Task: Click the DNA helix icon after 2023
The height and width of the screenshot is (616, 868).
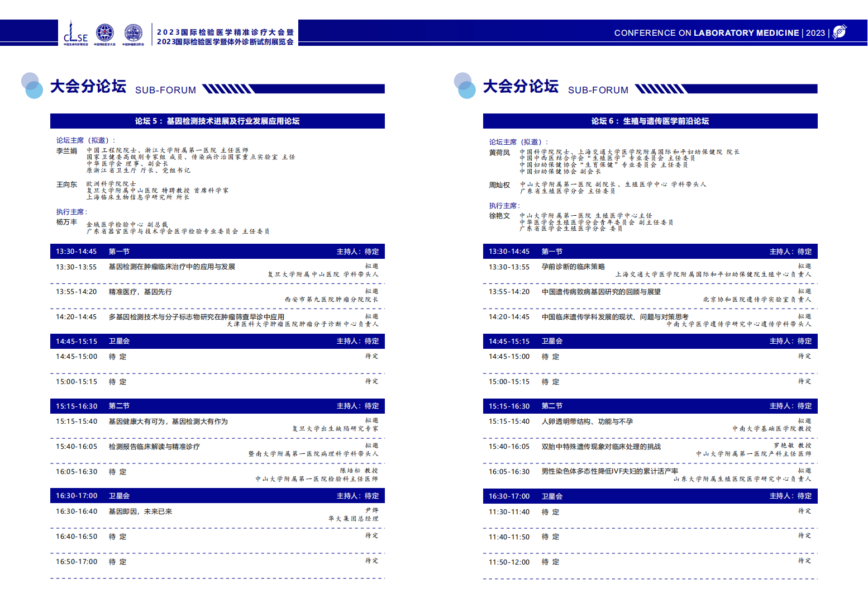Action: point(840,32)
